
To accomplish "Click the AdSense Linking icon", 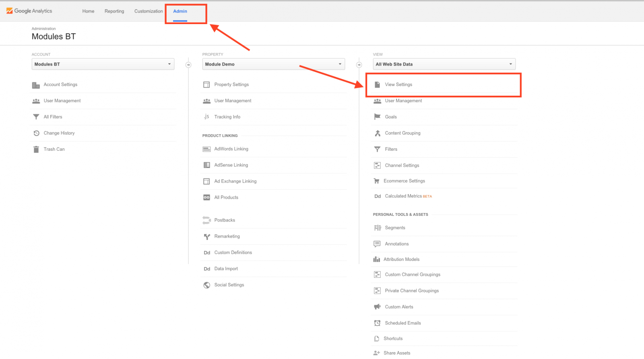I will point(206,165).
